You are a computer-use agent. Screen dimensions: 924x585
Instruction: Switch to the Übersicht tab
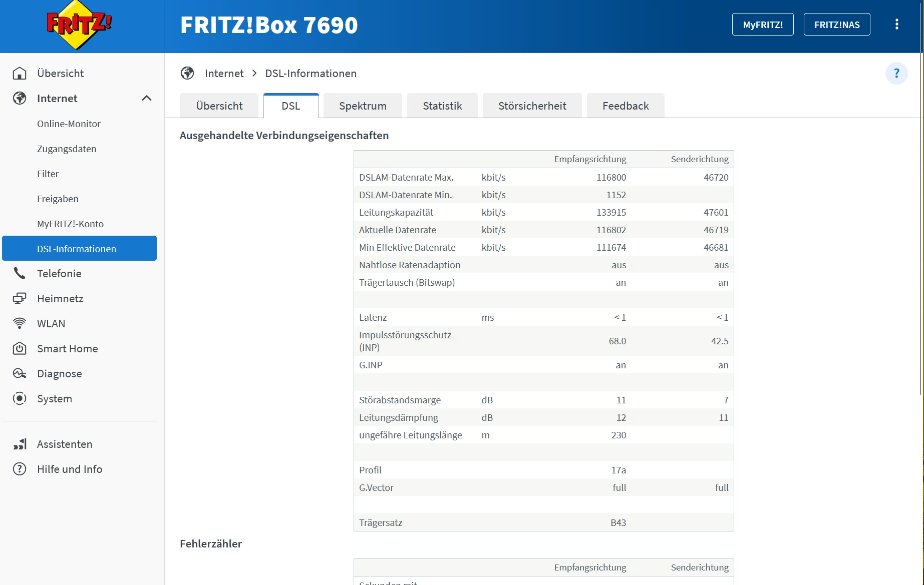point(219,106)
